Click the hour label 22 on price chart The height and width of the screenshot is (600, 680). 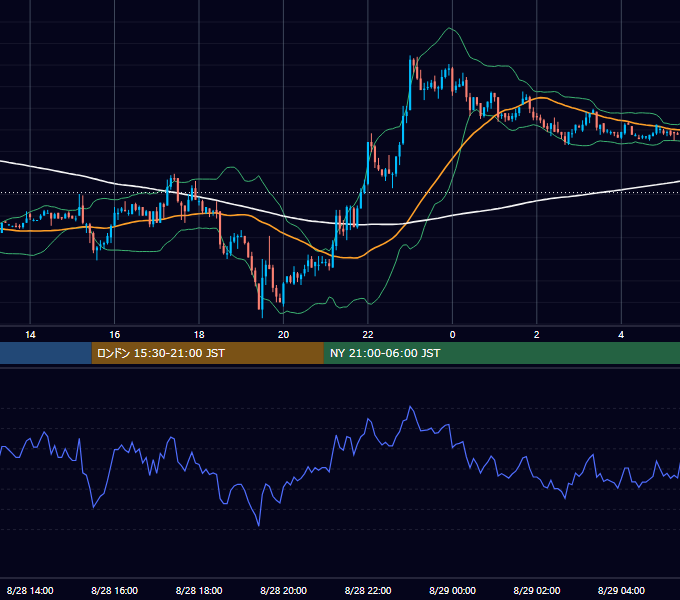pos(368,335)
